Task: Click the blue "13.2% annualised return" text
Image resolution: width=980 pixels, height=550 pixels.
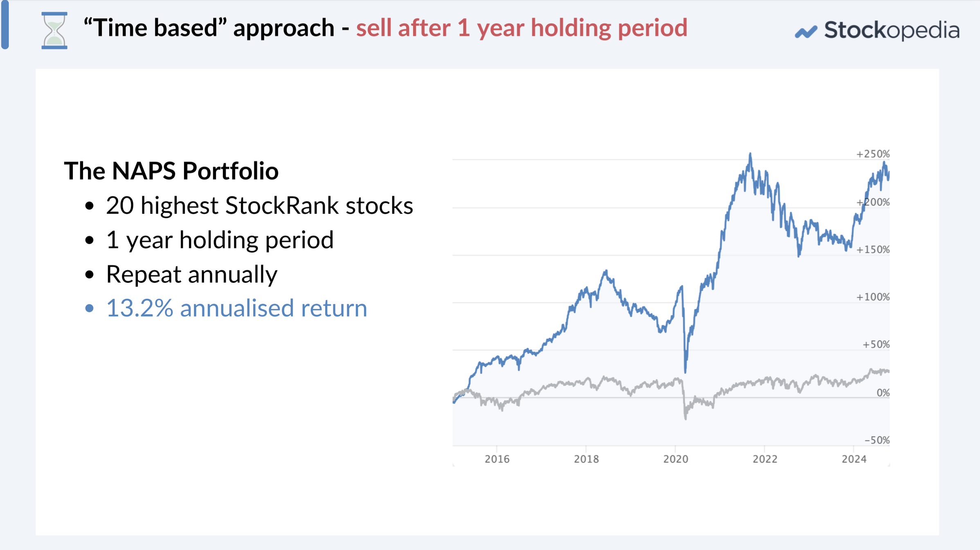Action: (x=236, y=308)
